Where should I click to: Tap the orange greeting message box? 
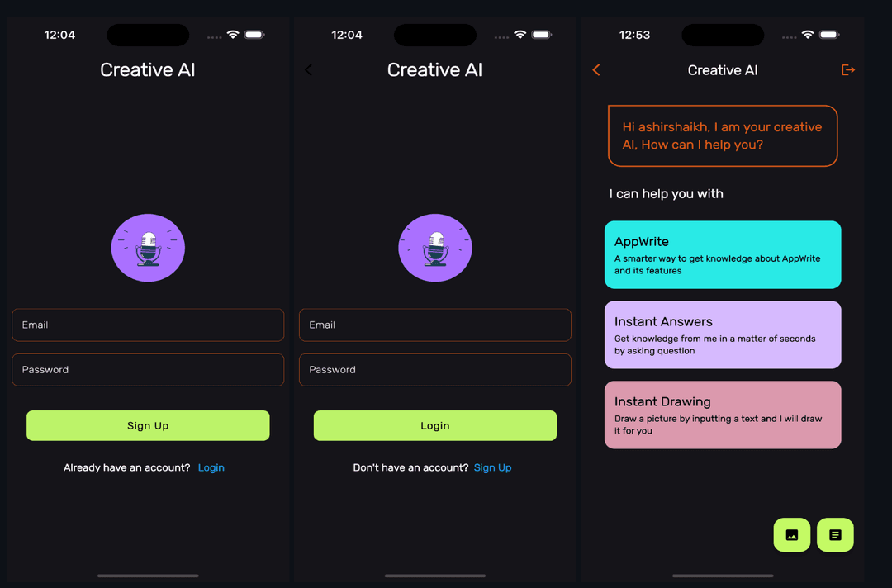723,136
